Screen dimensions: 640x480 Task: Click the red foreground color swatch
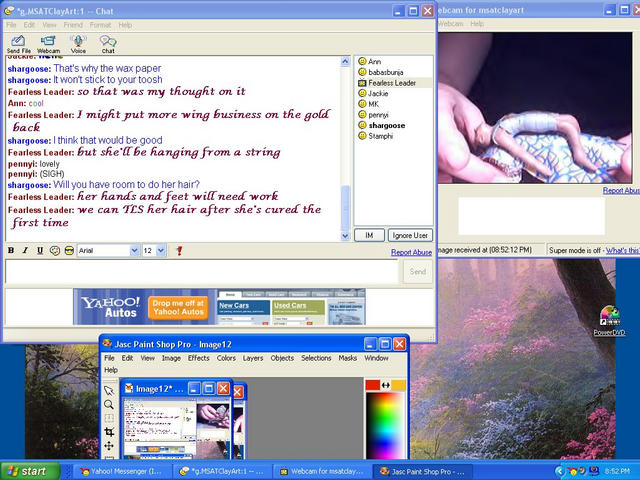[372, 385]
